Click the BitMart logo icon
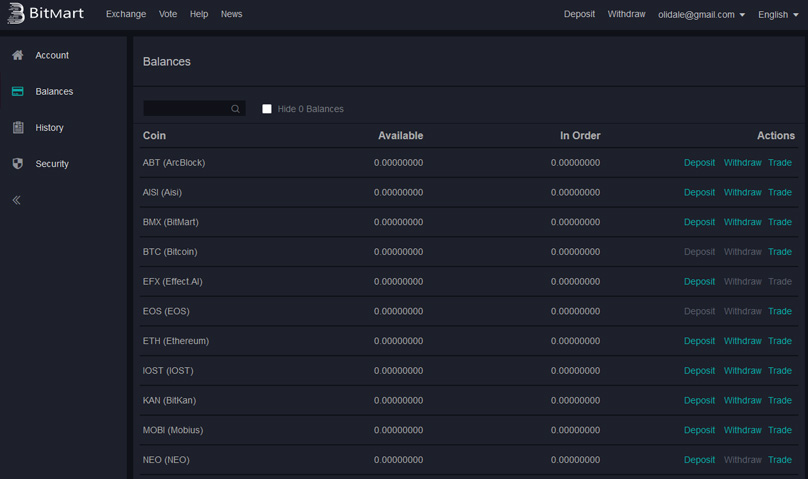The image size is (808, 479). pos(15,13)
